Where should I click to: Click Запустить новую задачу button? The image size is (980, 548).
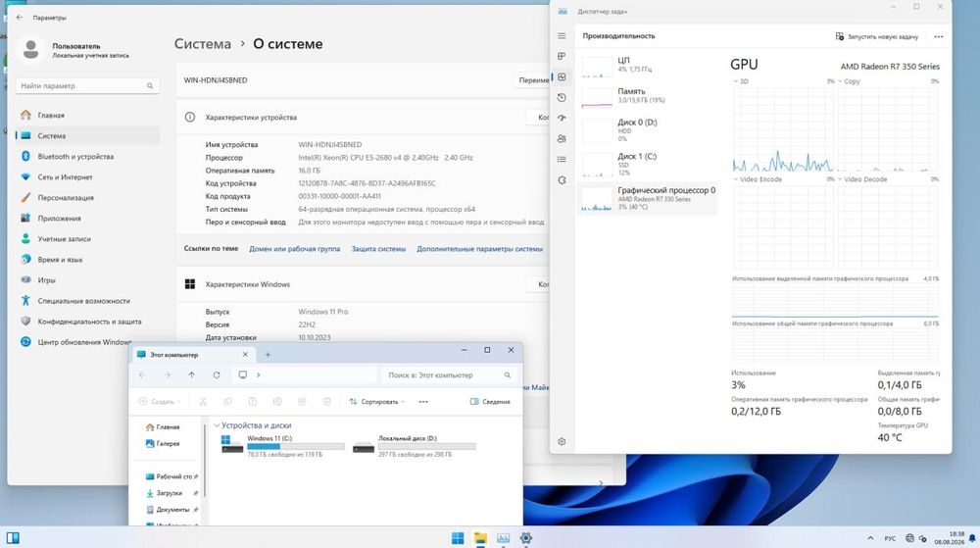[877, 36]
